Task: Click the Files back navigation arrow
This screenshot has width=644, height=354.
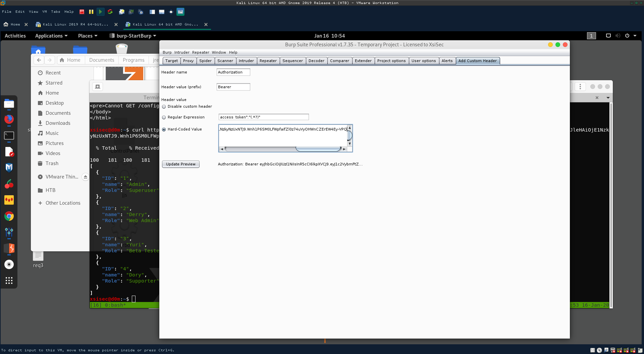Action: 39,60
